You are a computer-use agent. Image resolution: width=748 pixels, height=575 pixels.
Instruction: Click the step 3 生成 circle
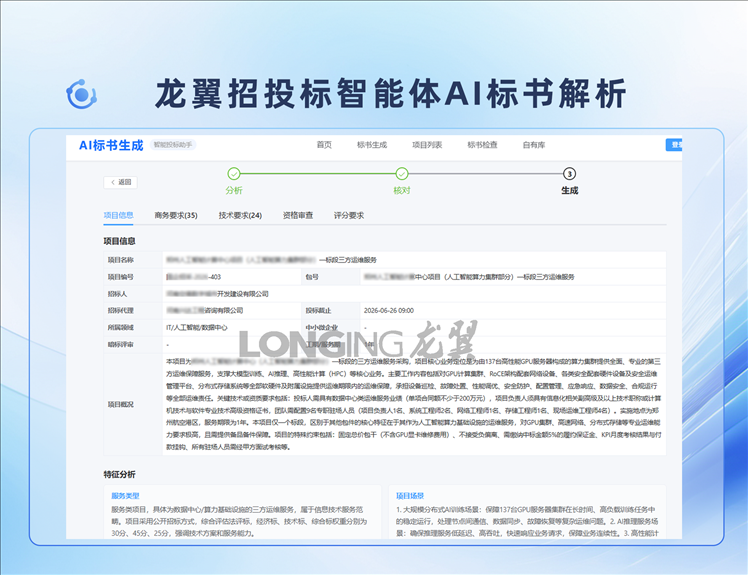tap(569, 174)
